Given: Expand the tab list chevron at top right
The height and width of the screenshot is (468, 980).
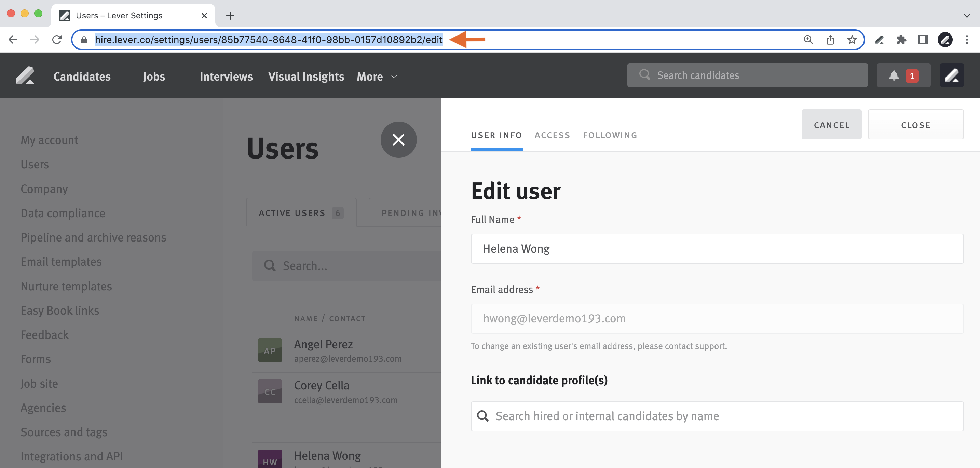Looking at the screenshot, I should pyautogui.click(x=967, y=16).
